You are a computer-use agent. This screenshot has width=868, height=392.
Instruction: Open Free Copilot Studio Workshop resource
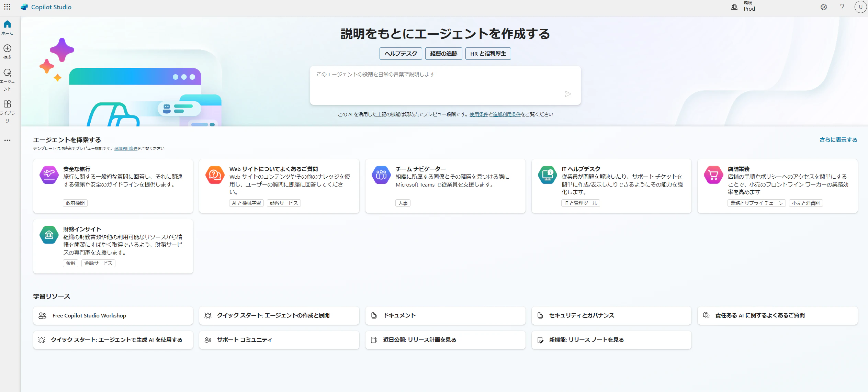[x=113, y=315]
